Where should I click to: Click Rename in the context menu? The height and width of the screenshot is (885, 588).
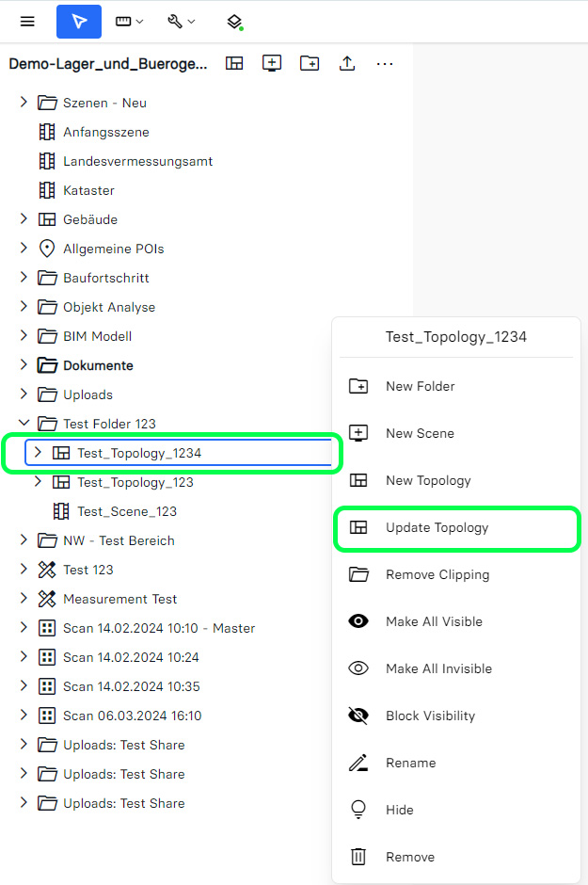pos(410,763)
